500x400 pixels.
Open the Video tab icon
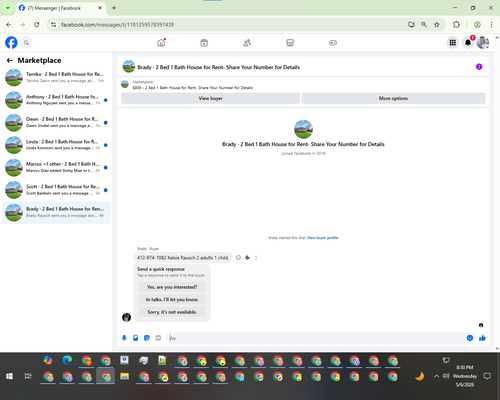204,43
